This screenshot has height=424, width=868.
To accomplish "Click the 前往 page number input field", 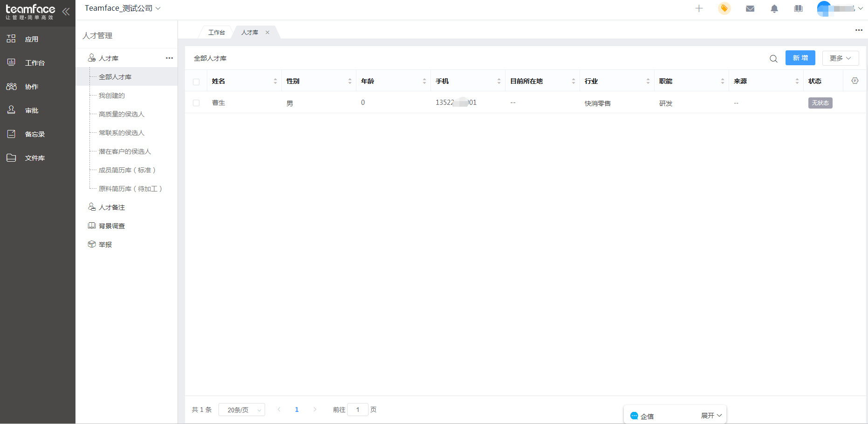I will point(358,410).
